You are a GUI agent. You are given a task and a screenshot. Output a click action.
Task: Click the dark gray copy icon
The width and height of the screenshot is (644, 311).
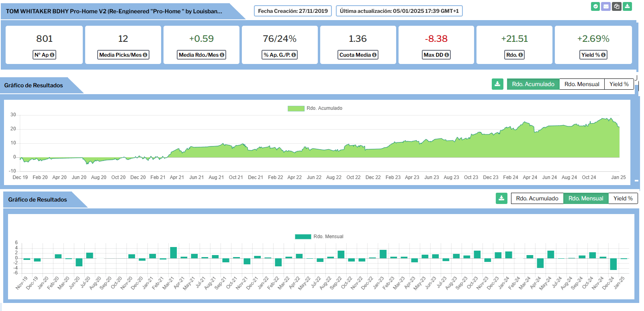pos(616,6)
